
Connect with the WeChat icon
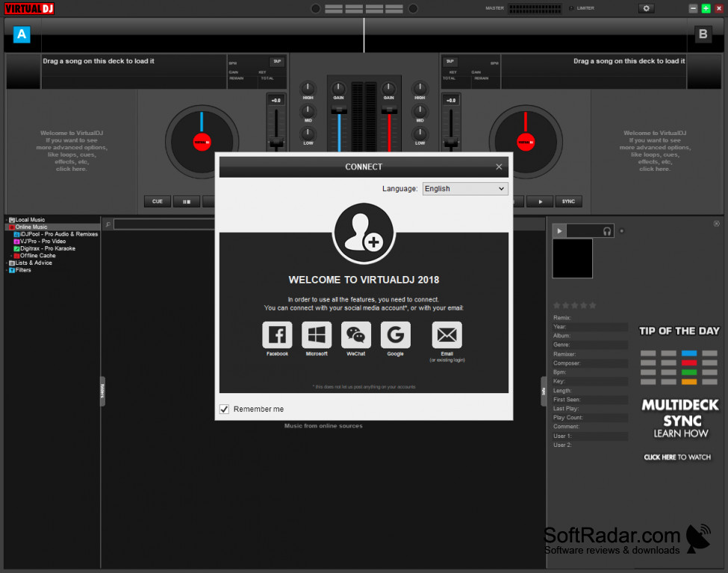[x=356, y=334]
